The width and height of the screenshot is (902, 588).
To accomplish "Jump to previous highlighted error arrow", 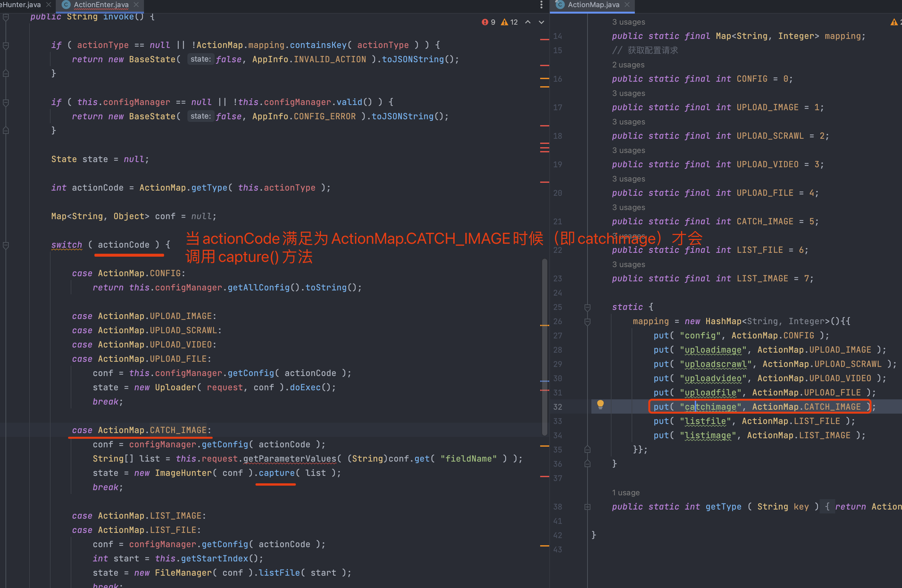I will [528, 22].
